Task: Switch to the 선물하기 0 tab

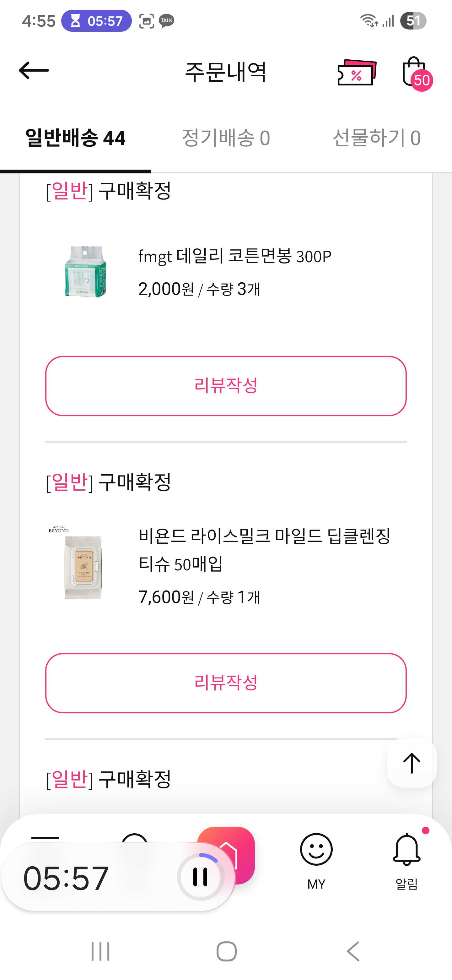Action: [x=376, y=138]
